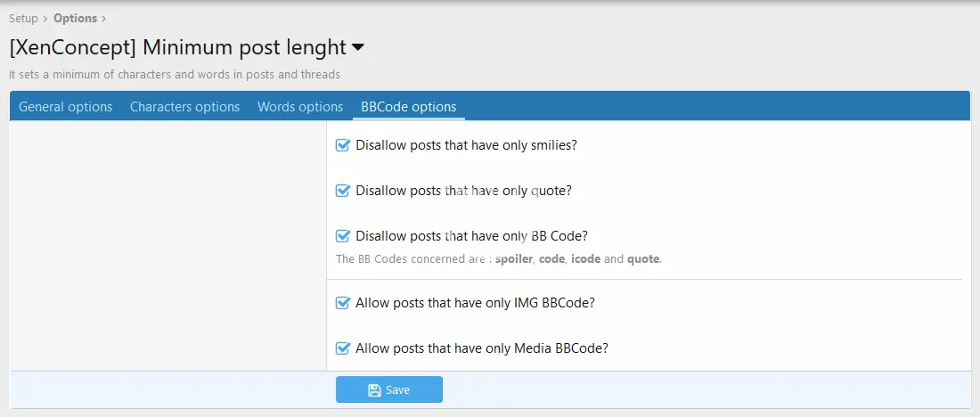Uncheck the BB Code-only disallow checkbox

pos(343,236)
